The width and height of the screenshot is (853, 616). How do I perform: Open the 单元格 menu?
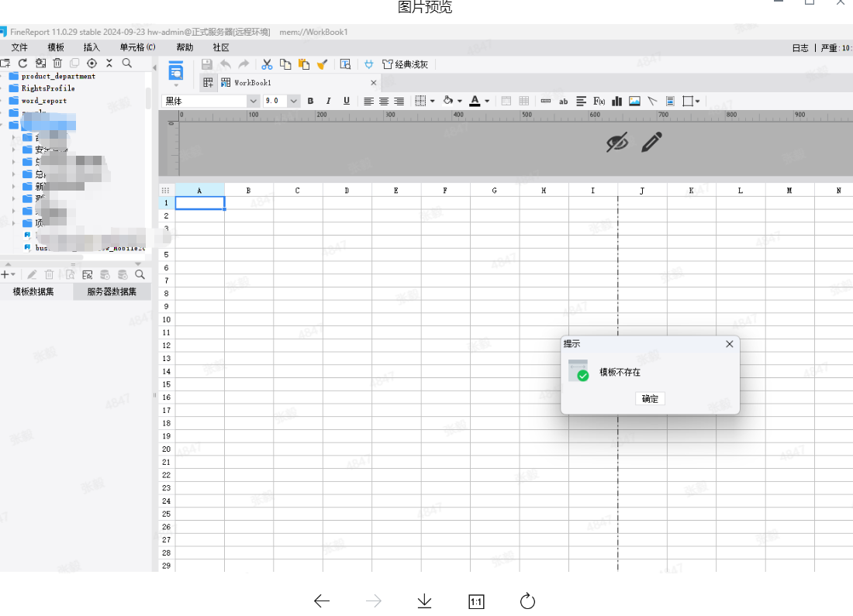click(x=137, y=47)
